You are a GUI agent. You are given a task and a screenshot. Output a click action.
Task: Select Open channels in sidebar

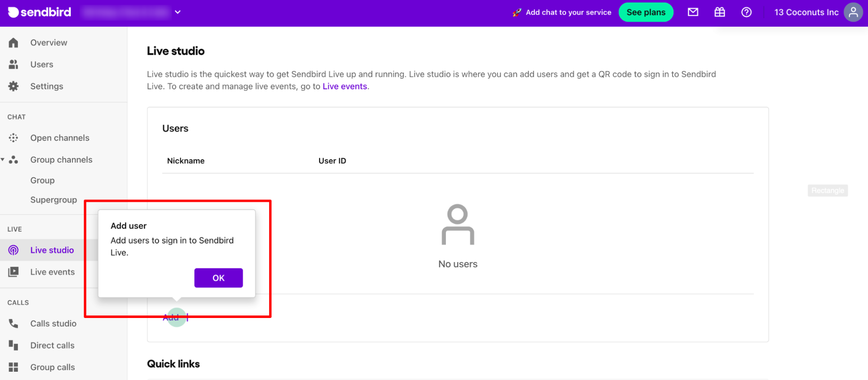click(x=60, y=138)
